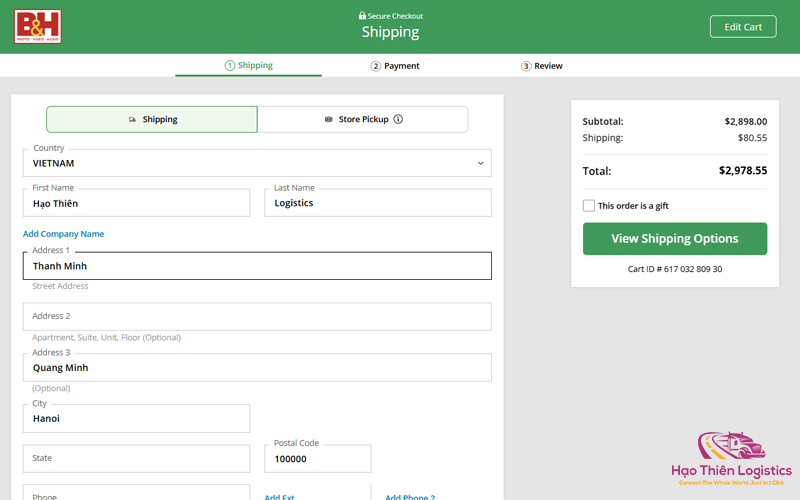Screen dimensions: 800x500
Task: Open the Country dropdown
Action: [x=257, y=163]
